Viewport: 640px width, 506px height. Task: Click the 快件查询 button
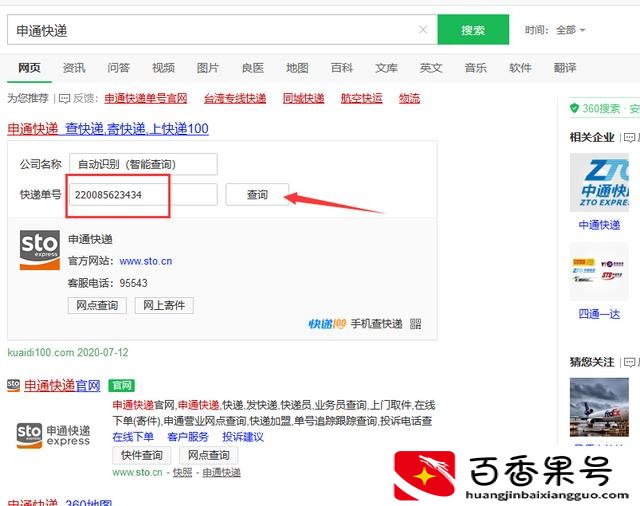click(142, 455)
